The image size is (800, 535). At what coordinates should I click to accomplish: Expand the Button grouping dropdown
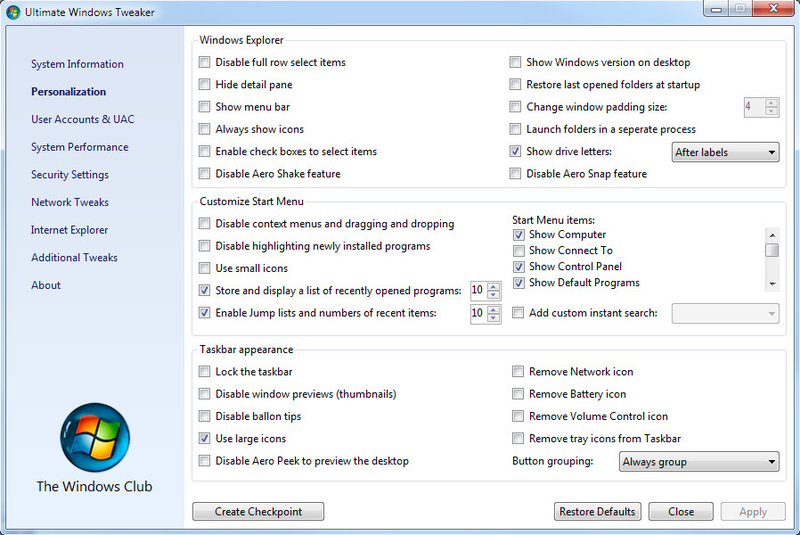tap(699, 462)
